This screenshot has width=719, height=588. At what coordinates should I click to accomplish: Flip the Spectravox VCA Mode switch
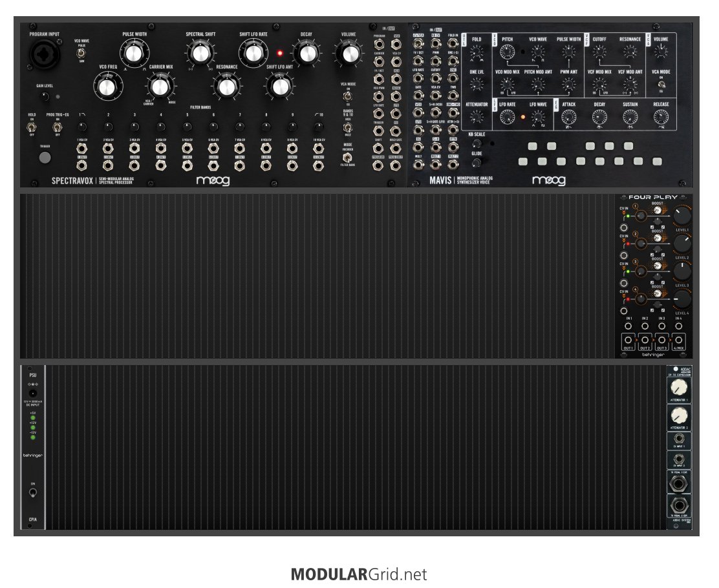point(348,96)
